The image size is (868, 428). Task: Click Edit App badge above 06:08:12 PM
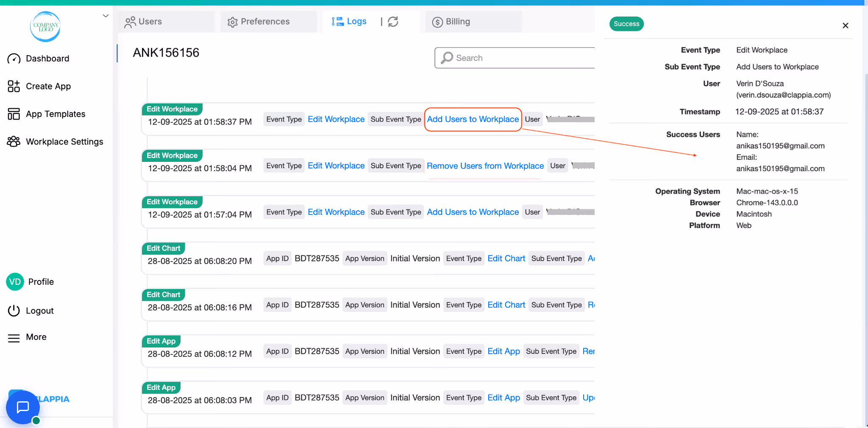[161, 341]
